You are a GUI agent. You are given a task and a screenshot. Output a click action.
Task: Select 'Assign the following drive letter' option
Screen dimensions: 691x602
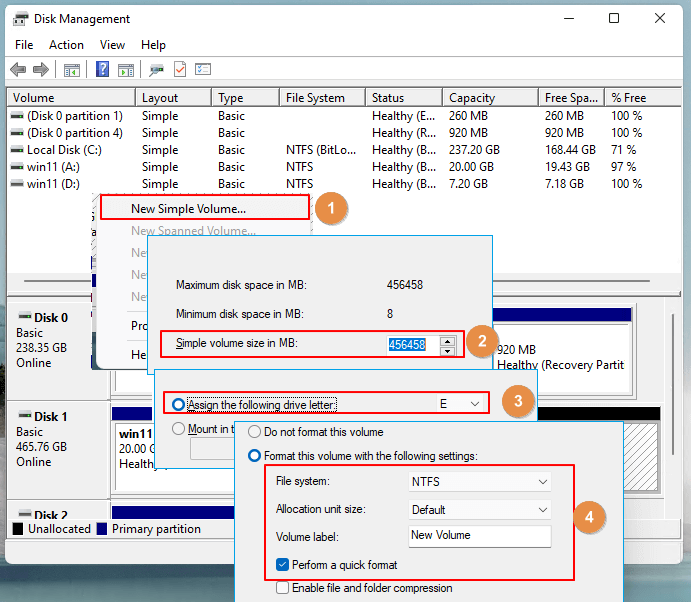pyautogui.click(x=179, y=404)
